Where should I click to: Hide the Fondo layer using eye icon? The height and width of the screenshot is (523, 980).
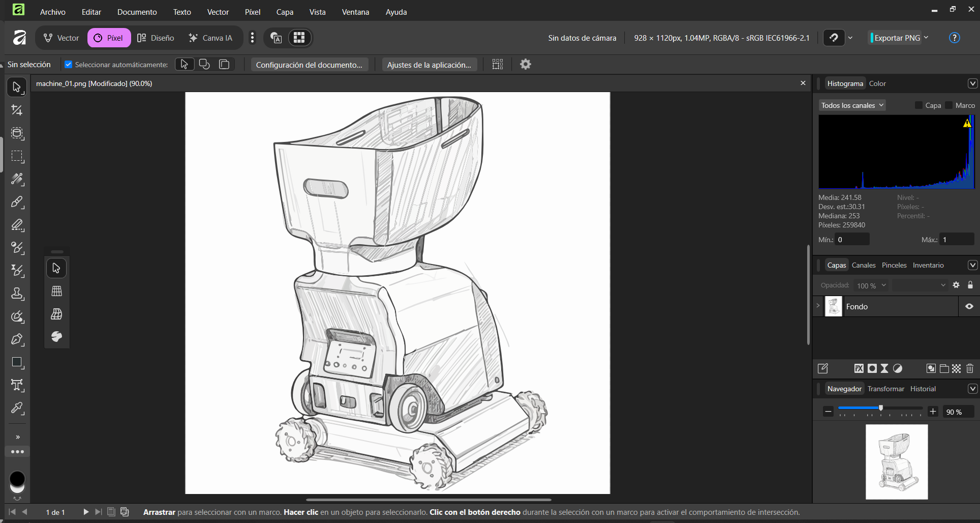tap(969, 306)
